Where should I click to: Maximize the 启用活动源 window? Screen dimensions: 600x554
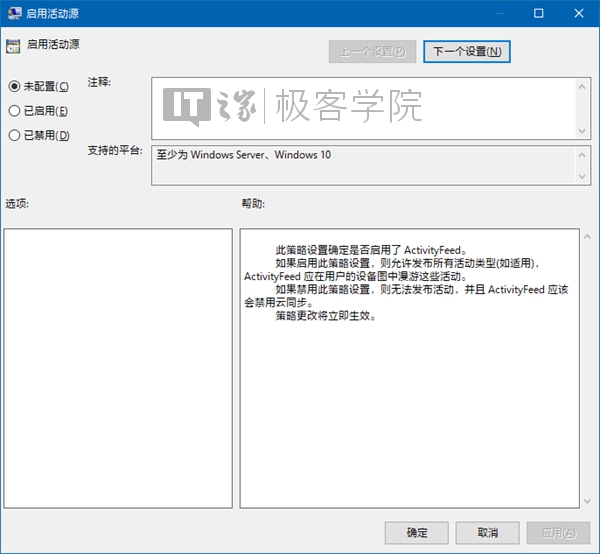click(538, 13)
